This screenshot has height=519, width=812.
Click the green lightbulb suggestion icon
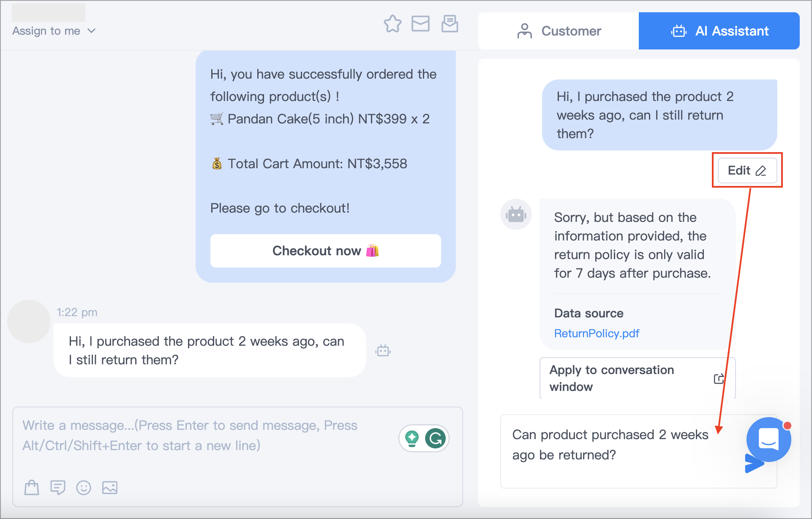412,438
